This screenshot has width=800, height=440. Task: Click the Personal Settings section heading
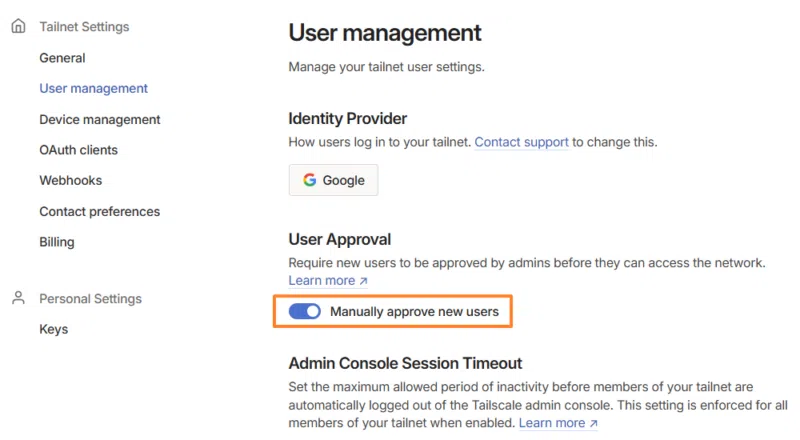click(90, 298)
